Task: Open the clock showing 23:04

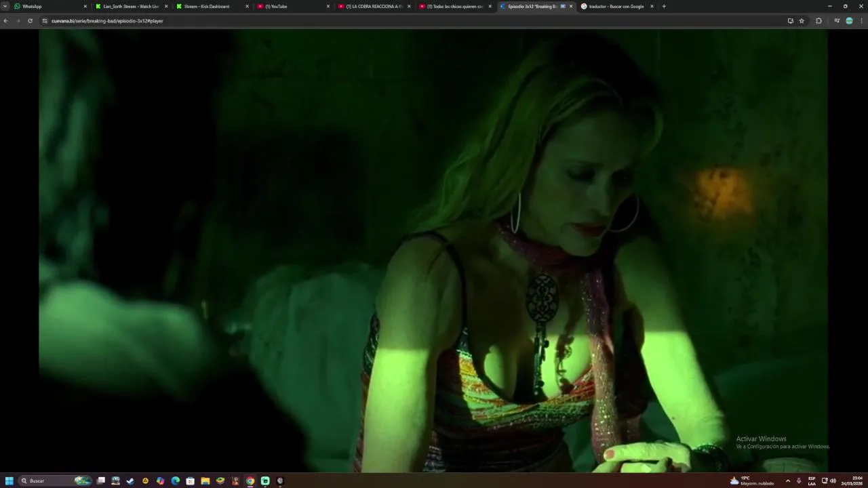Action: pos(852,481)
